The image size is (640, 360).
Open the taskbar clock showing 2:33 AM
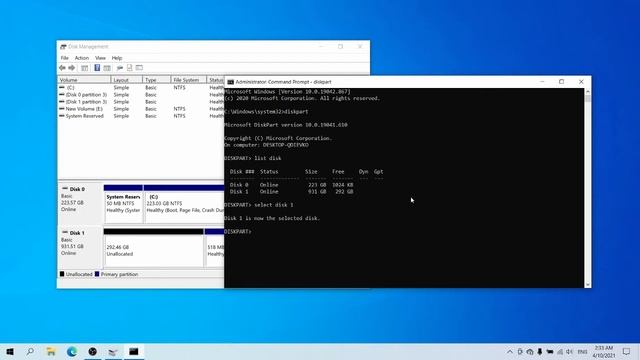pyautogui.click(x=604, y=351)
